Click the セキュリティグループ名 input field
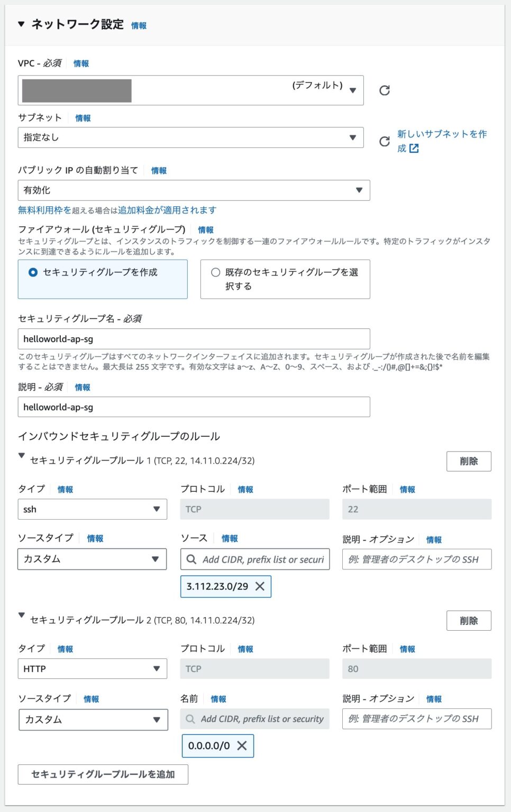The width and height of the screenshot is (511, 812). click(193, 338)
